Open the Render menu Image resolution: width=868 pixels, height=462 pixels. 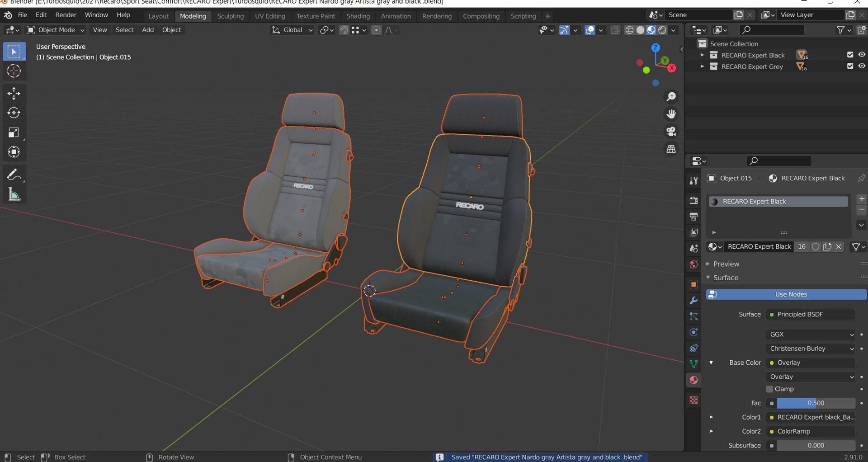pos(66,15)
